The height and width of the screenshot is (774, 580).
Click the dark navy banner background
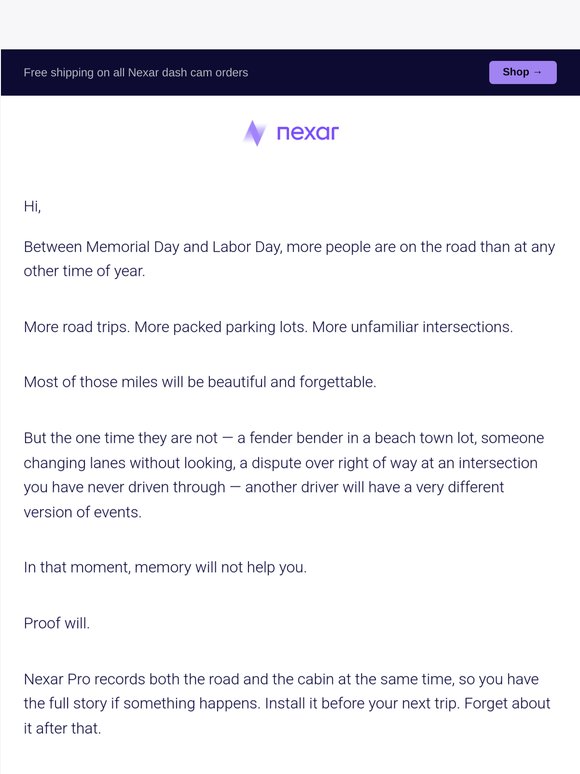coord(365,72)
